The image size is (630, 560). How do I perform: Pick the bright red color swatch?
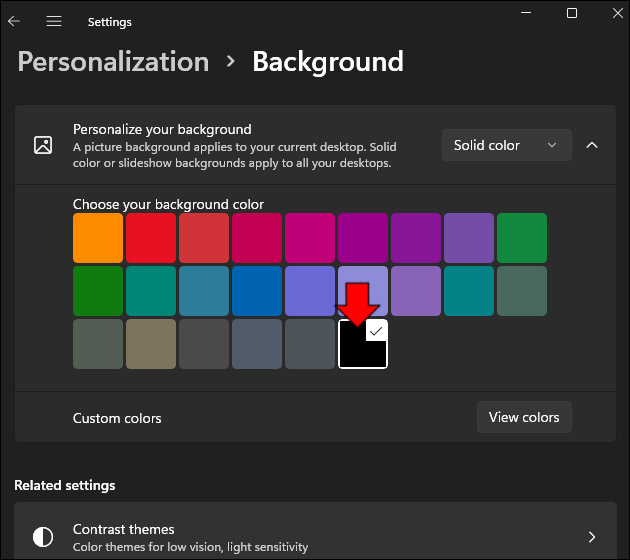151,238
